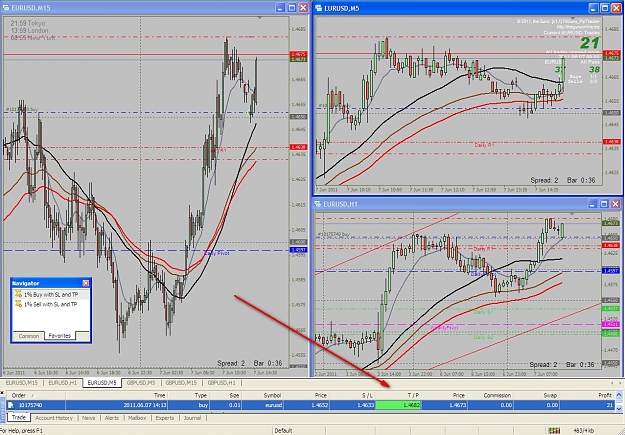
Task: Close the Navigator panel
Action: tap(86, 283)
